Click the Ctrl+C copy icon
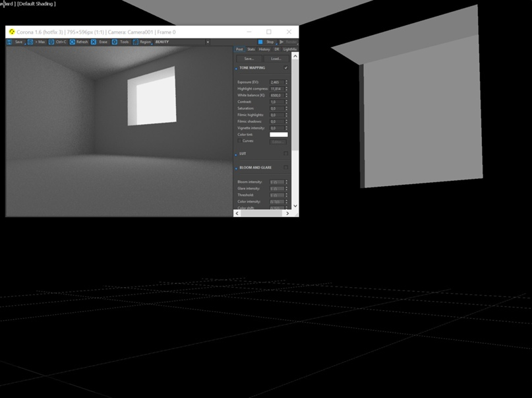The image size is (532, 398). (x=51, y=42)
